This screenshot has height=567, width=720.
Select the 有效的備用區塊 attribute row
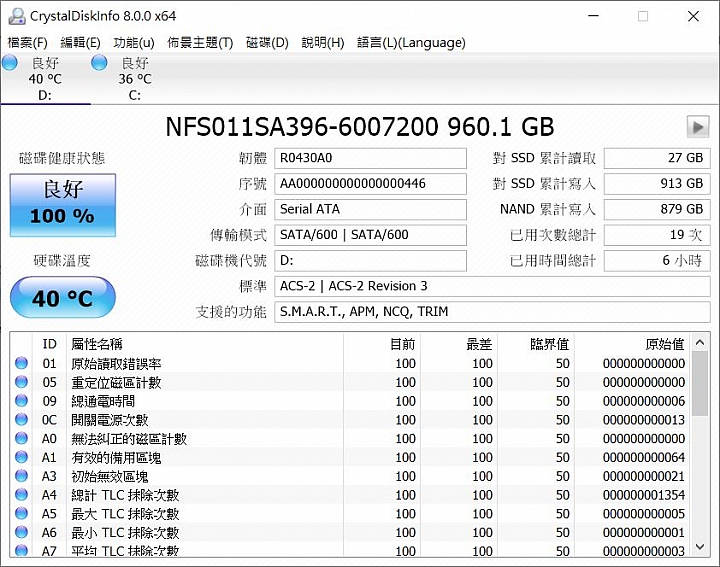(x=350, y=457)
